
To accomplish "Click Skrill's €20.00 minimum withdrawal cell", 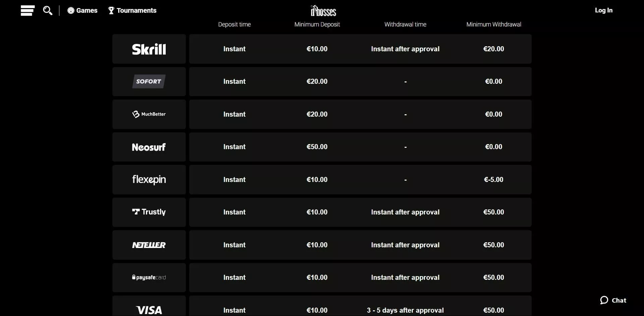I will coord(493,49).
